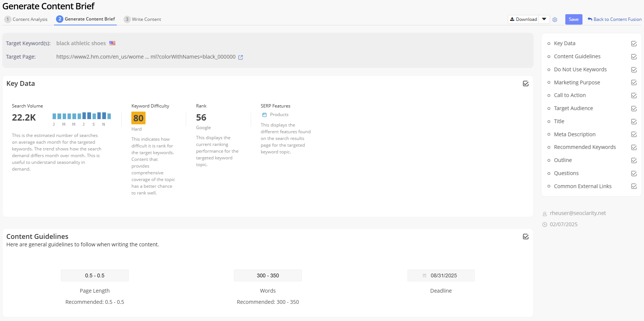Click the user icon beside email address
Image resolution: width=644 pixels, height=321 pixels.
point(545,214)
